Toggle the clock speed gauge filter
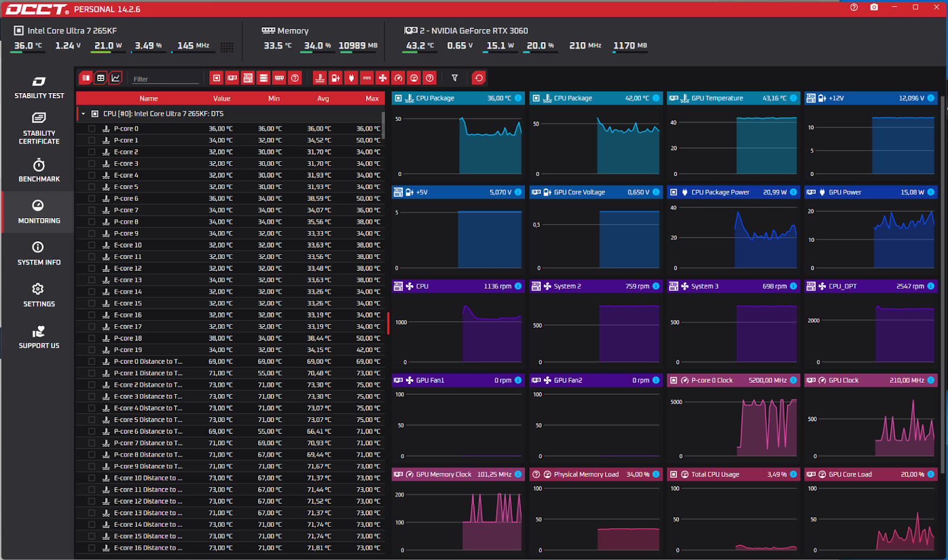Viewport: 948px width, 560px height. (398, 78)
